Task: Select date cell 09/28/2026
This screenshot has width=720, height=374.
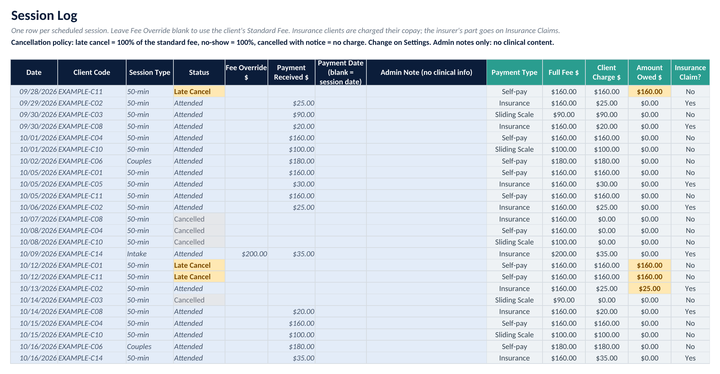Action: (x=34, y=91)
